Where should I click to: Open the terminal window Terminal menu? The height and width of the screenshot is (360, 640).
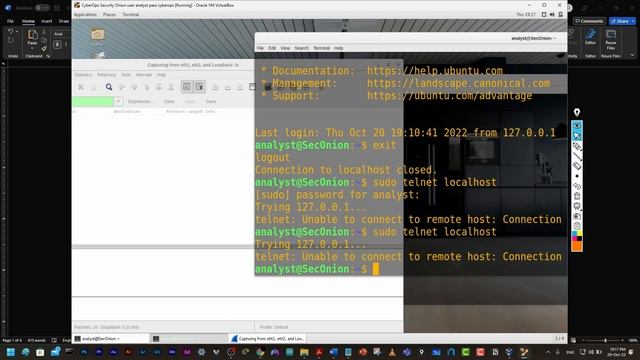point(321,48)
